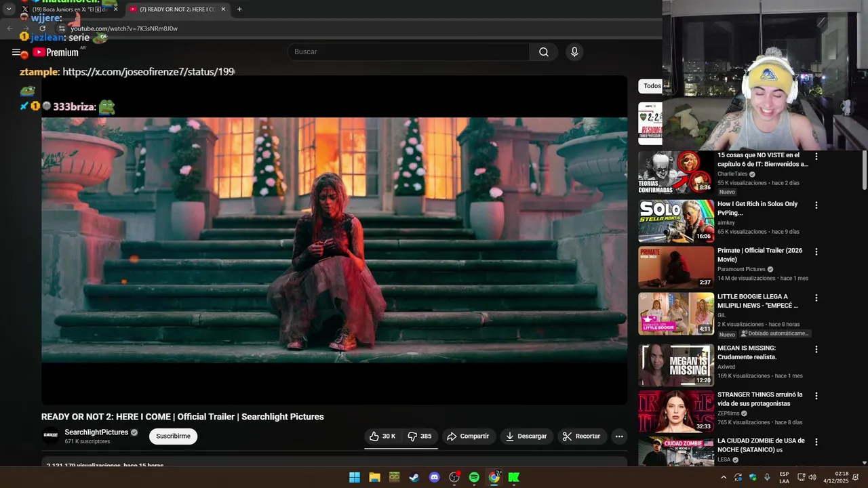The height and width of the screenshot is (488, 868).
Task: Open LITTLE BOOGIE LLEGA A MILIPILI title
Action: (757, 301)
